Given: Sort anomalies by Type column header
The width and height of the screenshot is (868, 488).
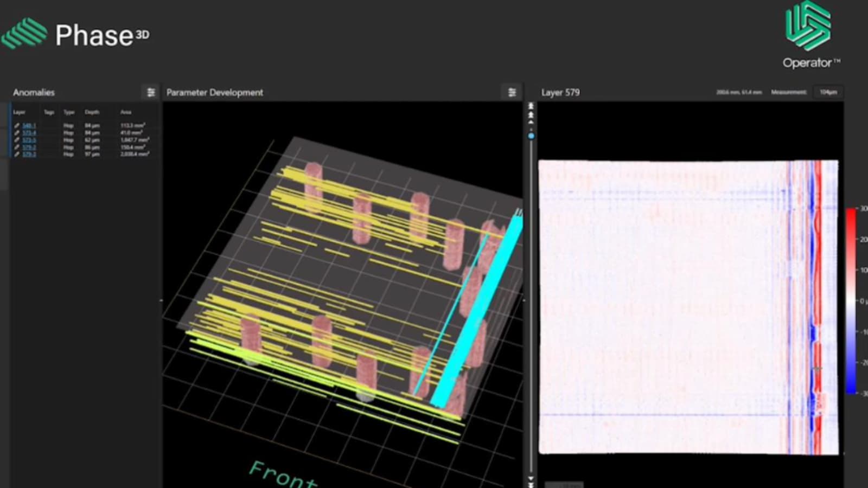Looking at the screenshot, I should [x=69, y=112].
